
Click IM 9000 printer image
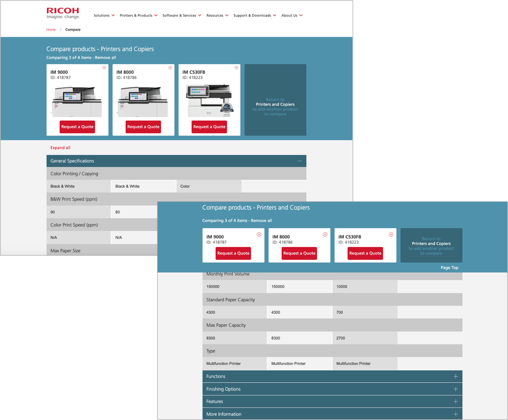tap(77, 102)
